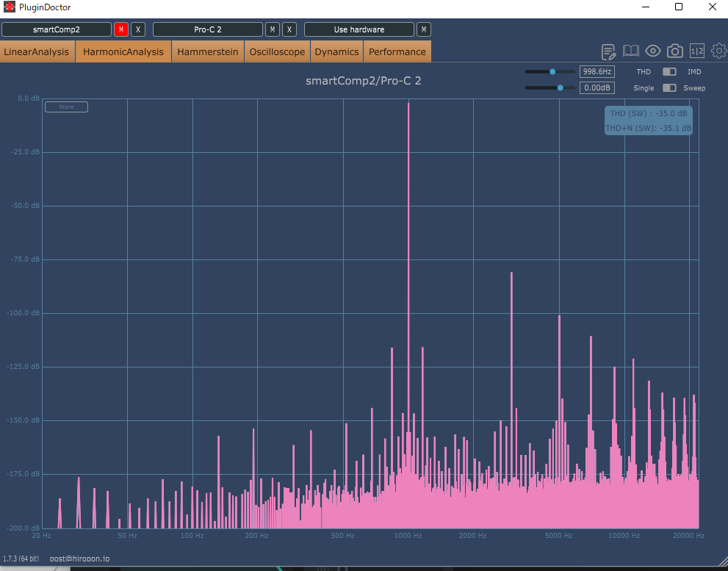Click the THD (SW) readout

click(649, 113)
